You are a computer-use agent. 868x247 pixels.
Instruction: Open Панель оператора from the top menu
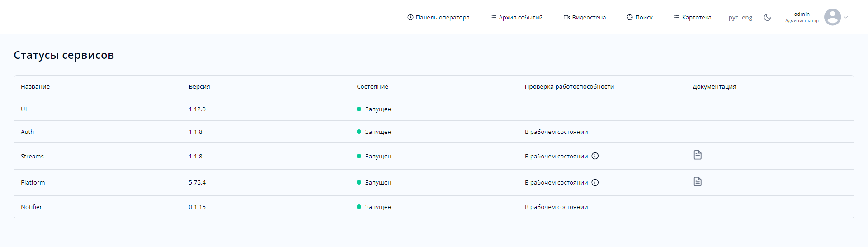coord(438,18)
